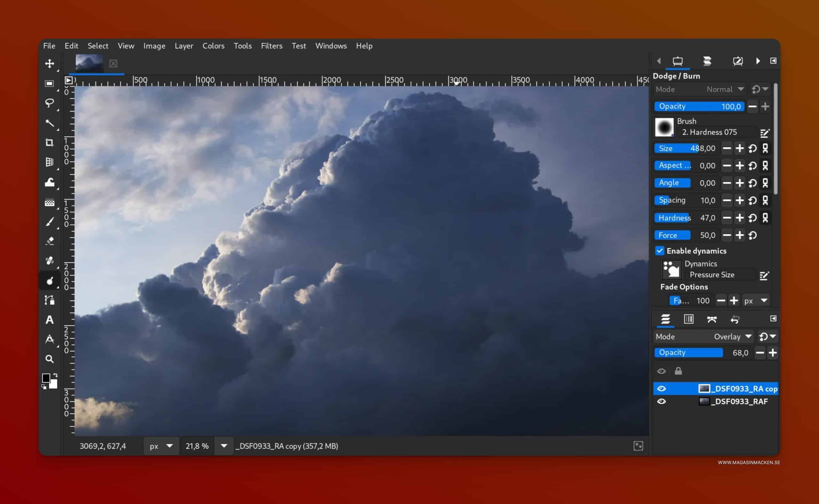Select the Unified Transform grid tool
The image size is (819, 504).
click(49, 162)
